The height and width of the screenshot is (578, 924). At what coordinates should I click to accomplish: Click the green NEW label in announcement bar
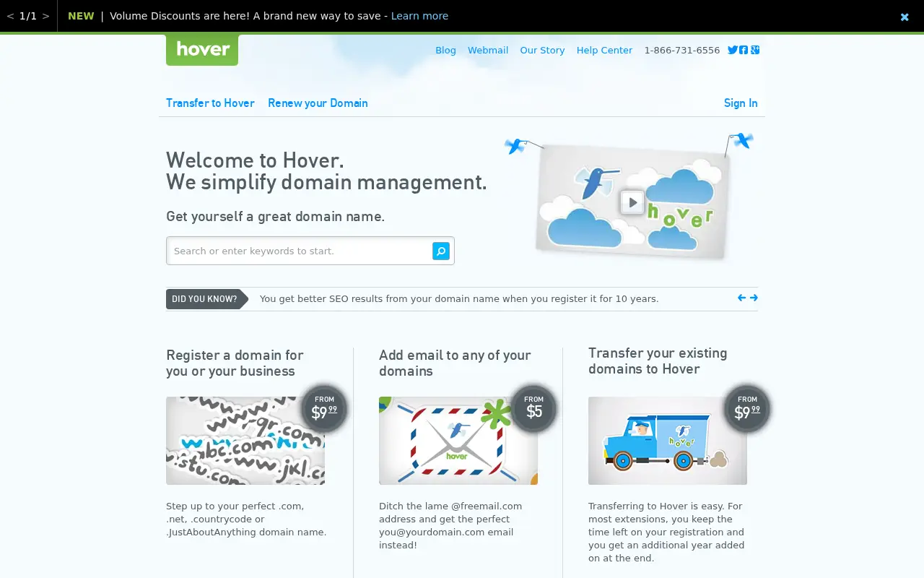coord(81,16)
